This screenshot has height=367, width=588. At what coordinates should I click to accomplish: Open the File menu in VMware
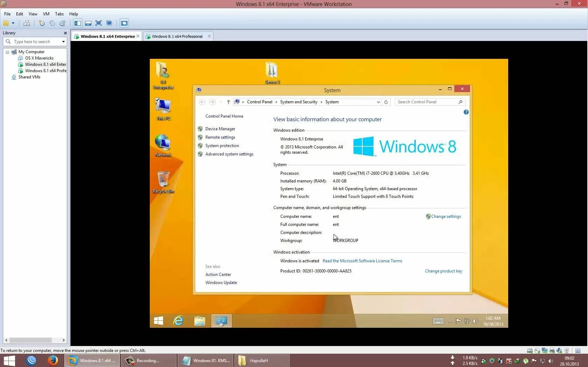(x=7, y=14)
